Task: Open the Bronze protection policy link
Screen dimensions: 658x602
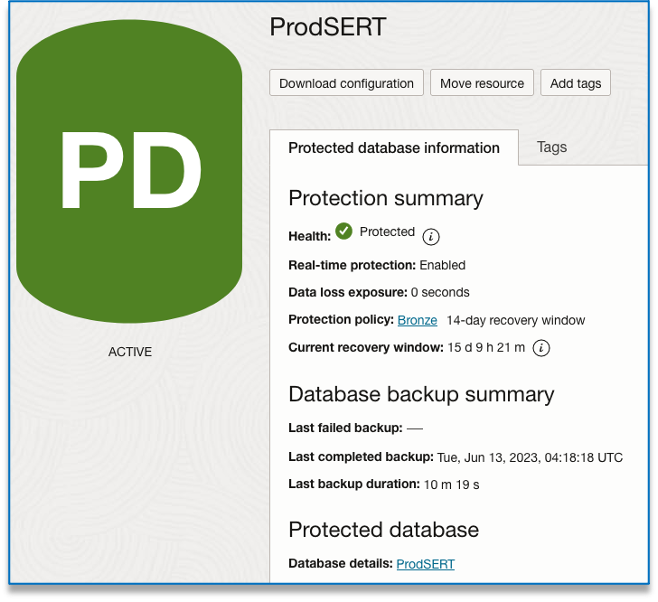Action: [x=417, y=320]
